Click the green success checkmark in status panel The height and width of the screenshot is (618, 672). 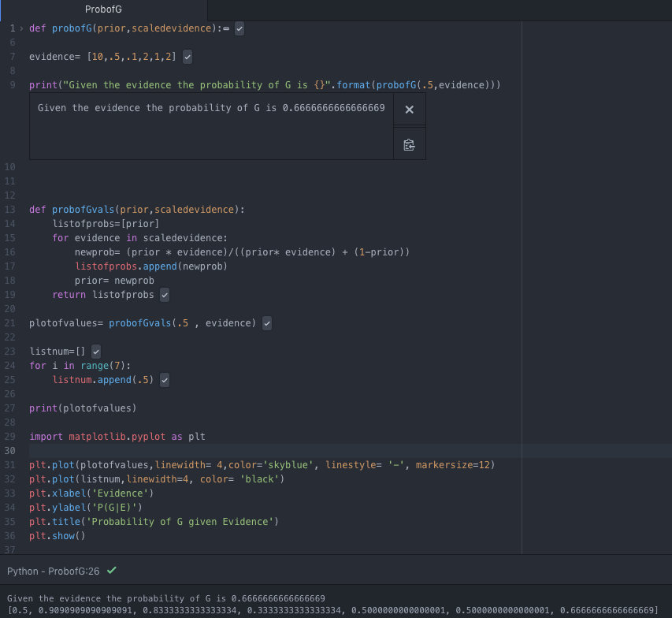(x=111, y=571)
